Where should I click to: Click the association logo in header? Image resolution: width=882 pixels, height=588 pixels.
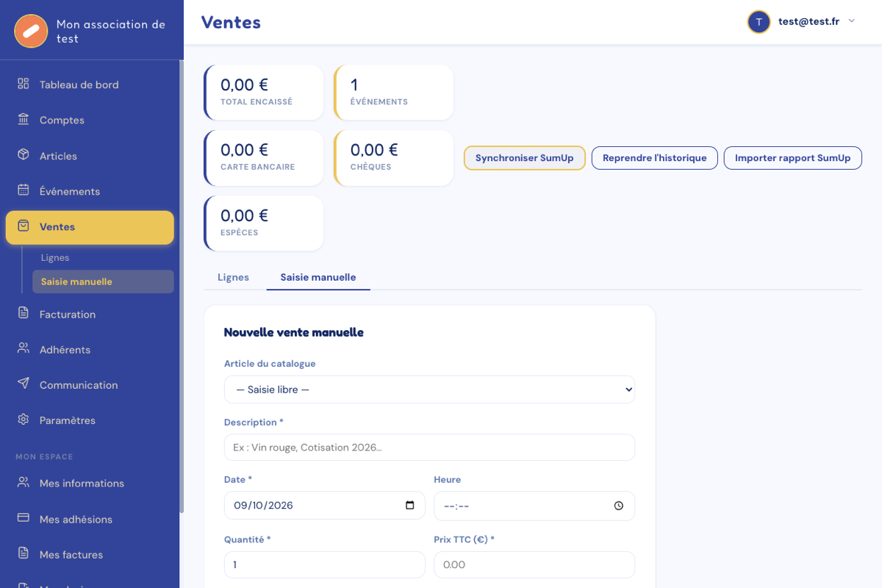[31, 31]
